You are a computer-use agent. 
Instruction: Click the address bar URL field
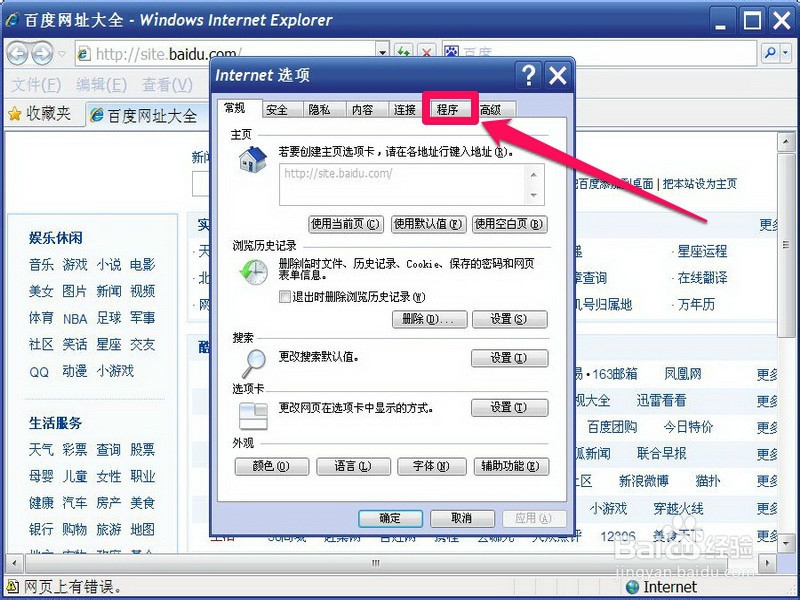pyautogui.click(x=227, y=53)
